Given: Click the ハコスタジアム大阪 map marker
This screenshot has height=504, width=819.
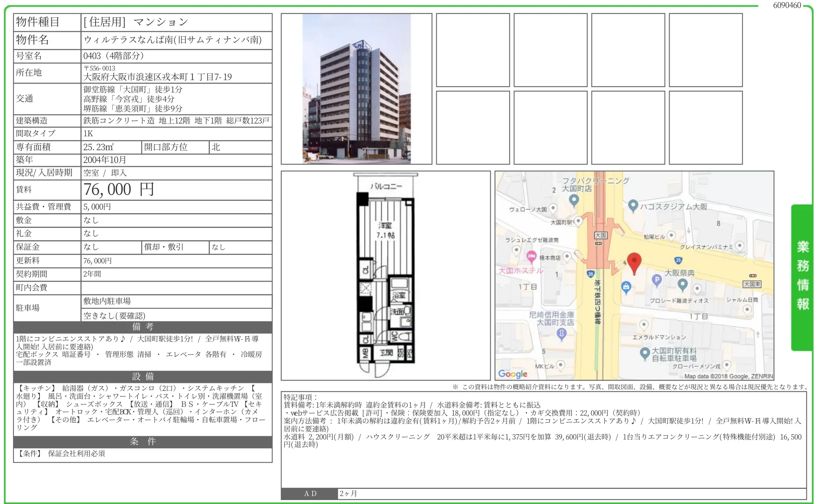Looking at the screenshot, I should coord(633,206).
